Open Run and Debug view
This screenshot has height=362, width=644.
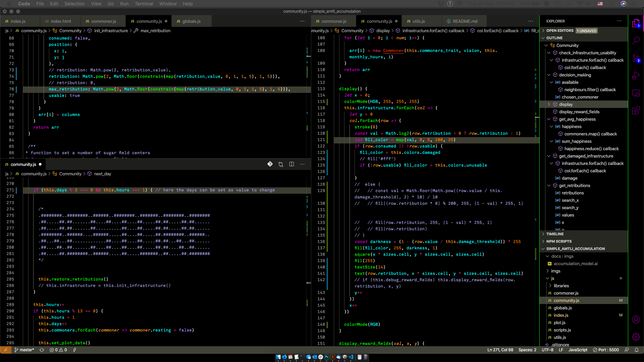pyautogui.click(x=636, y=76)
